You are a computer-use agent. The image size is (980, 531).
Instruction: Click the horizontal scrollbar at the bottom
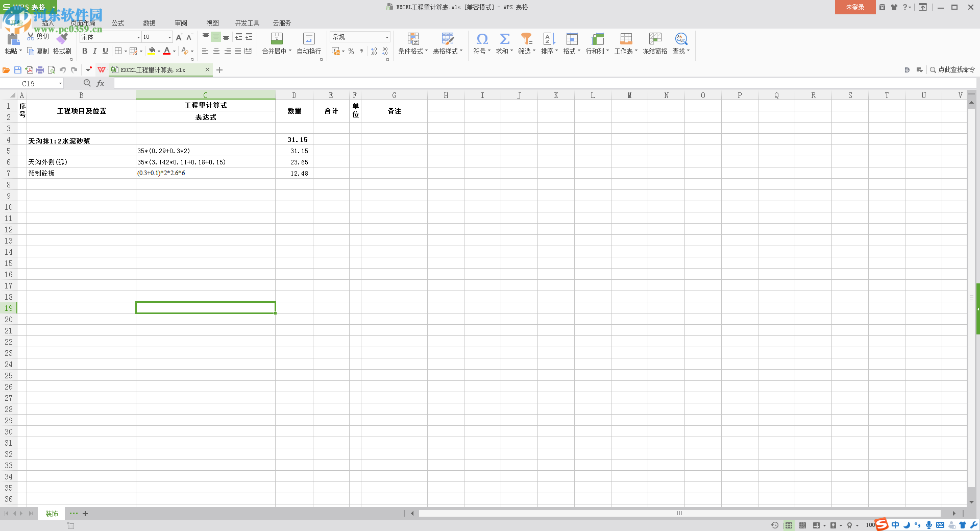[x=679, y=514]
